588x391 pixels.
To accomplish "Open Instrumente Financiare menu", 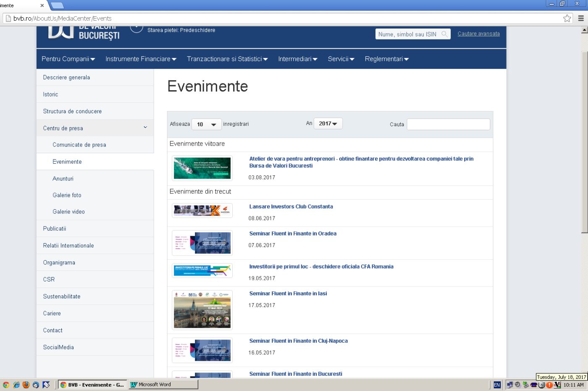I will point(141,59).
